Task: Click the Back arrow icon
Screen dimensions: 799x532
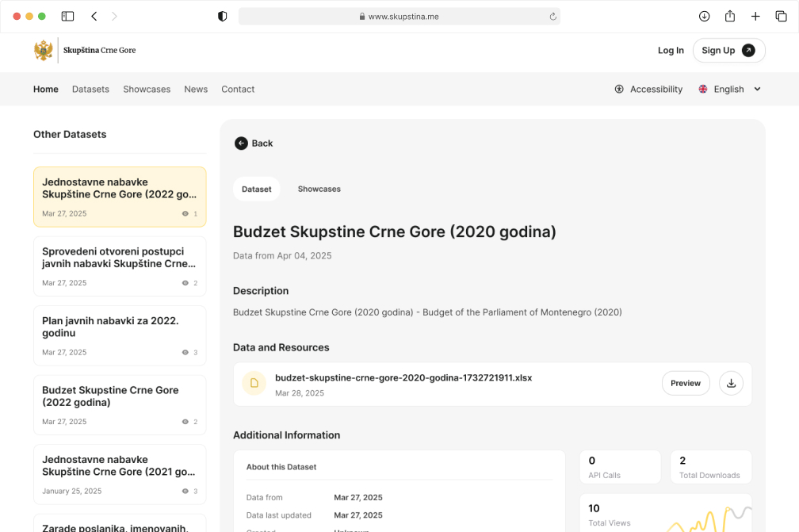Action: pos(241,144)
